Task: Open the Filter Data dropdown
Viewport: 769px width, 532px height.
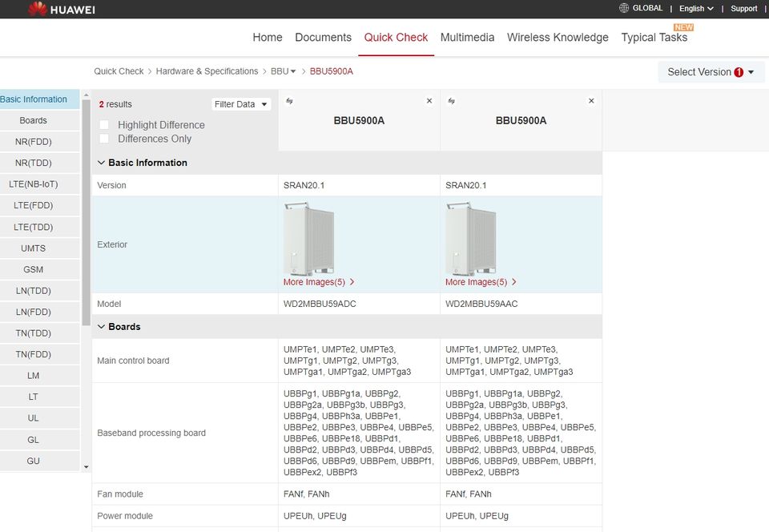Action: tap(241, 104)
